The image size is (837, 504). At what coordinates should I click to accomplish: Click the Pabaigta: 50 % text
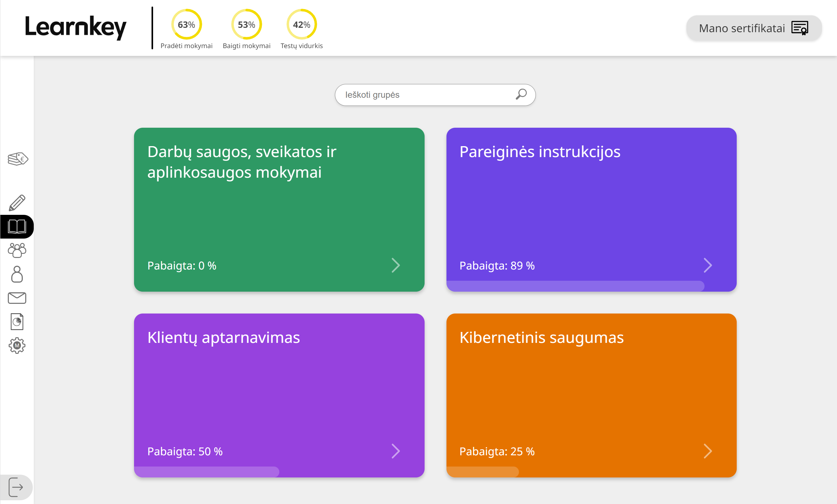point(185,451)
